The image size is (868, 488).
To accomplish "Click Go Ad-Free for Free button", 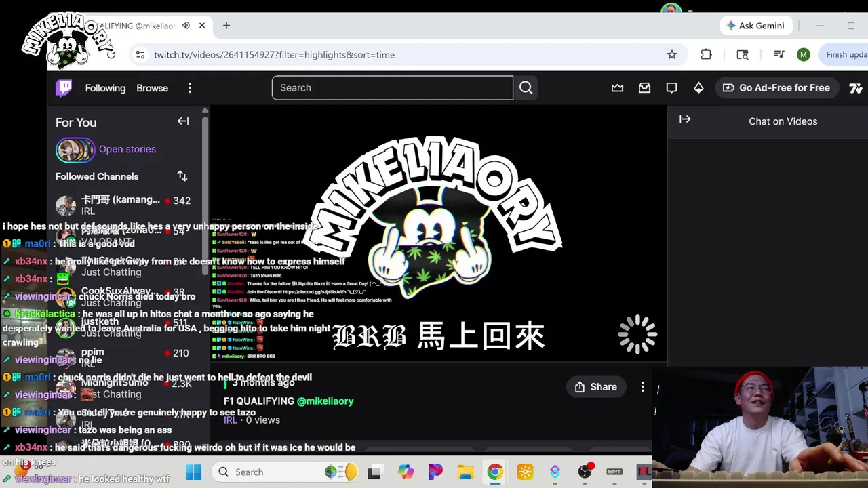I will 776,88.
